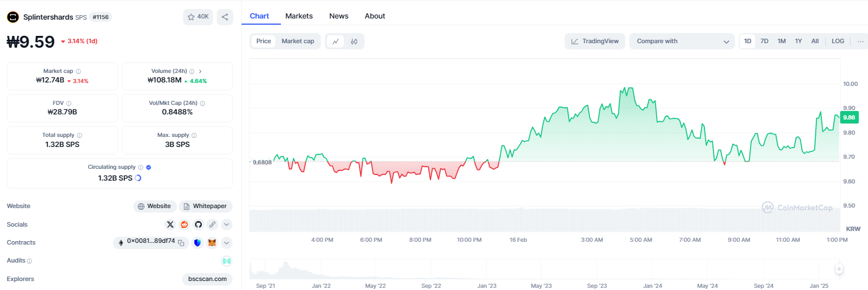868x290 pixels.
Task: Click the 9.86 current price label on axis
Action: (x=848, y=117)
